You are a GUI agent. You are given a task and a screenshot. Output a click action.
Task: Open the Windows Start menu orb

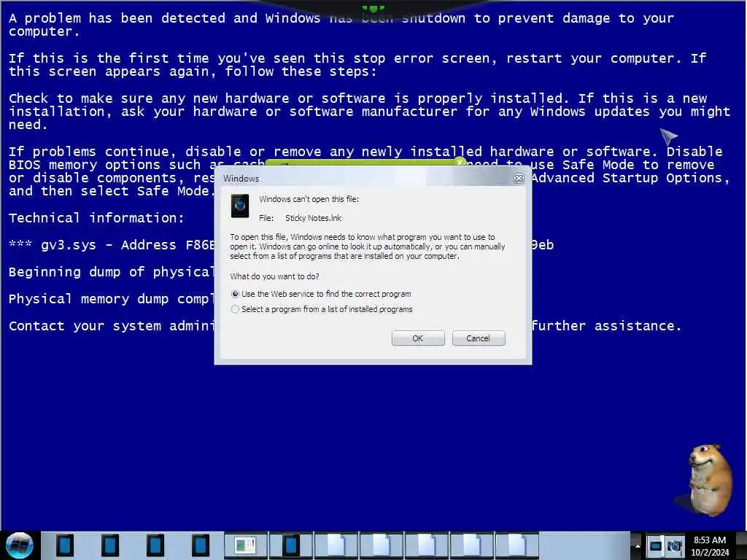point(19,545)
